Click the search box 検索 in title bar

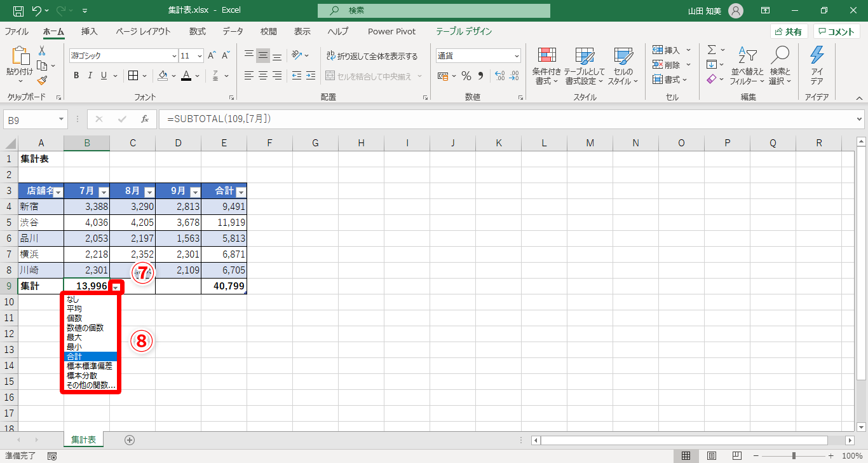click(434, 11)
